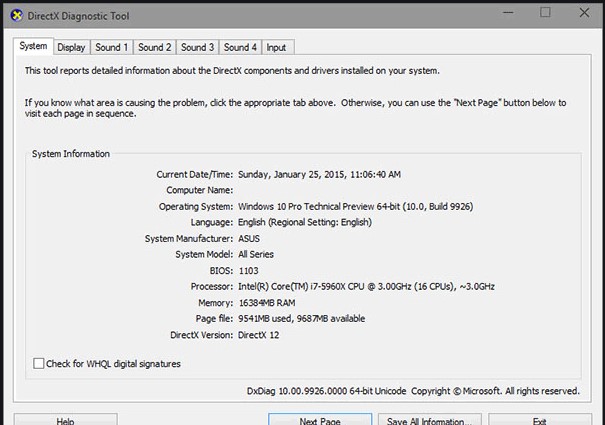Close the DirectX Diagnostic Tool window
The image size is (605, 425).
(x=584, y=13)
